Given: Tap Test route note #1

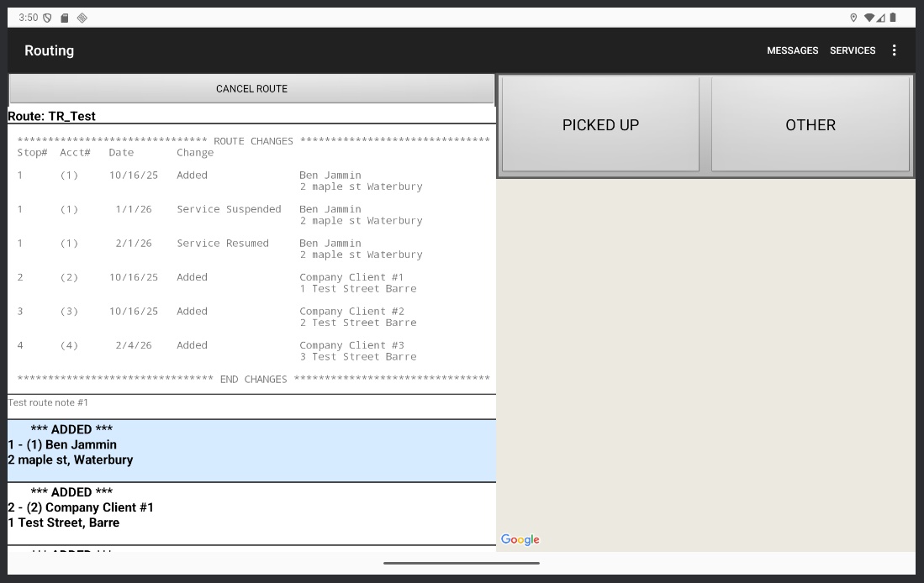Looking at the screenshot, I should 49,403.
